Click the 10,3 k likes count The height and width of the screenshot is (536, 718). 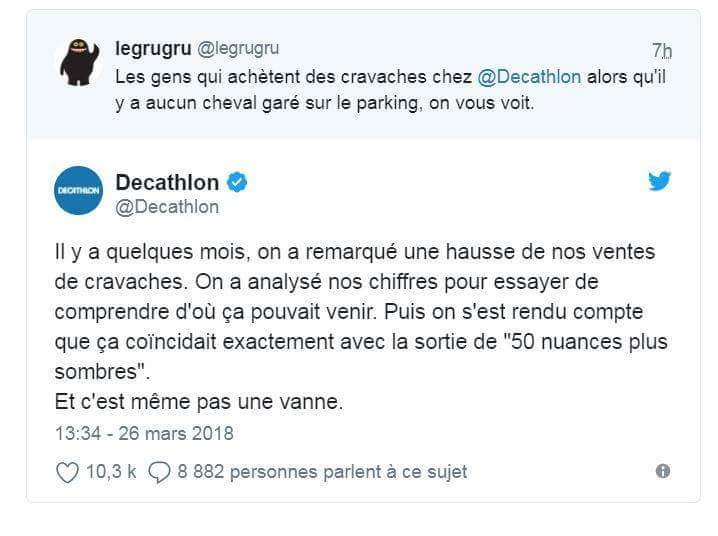(111, 472)
